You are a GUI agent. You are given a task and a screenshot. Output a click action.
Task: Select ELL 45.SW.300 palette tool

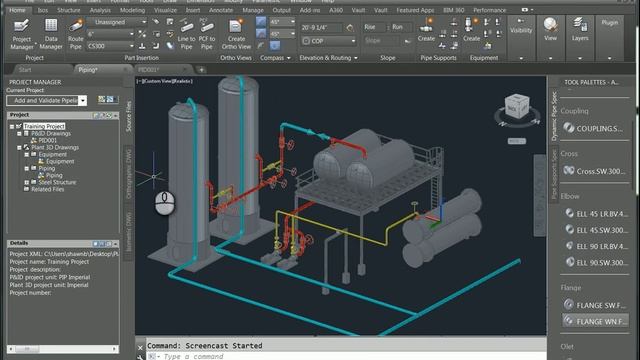point(596,230)
